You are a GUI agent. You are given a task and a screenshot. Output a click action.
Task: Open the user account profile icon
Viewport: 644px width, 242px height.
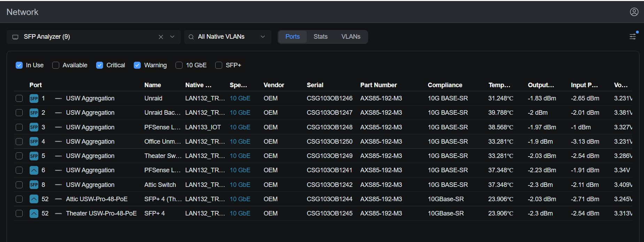click(x=634, y=12)
